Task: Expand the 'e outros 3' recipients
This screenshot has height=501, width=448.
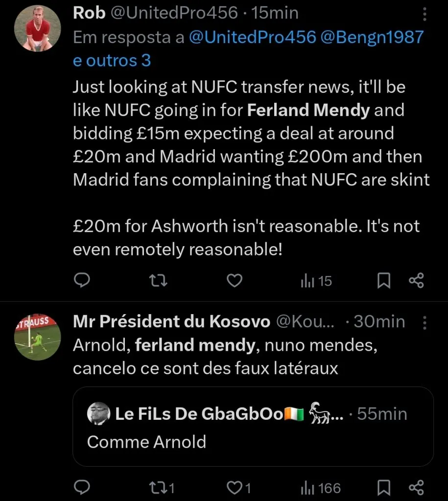Action: 112,60
